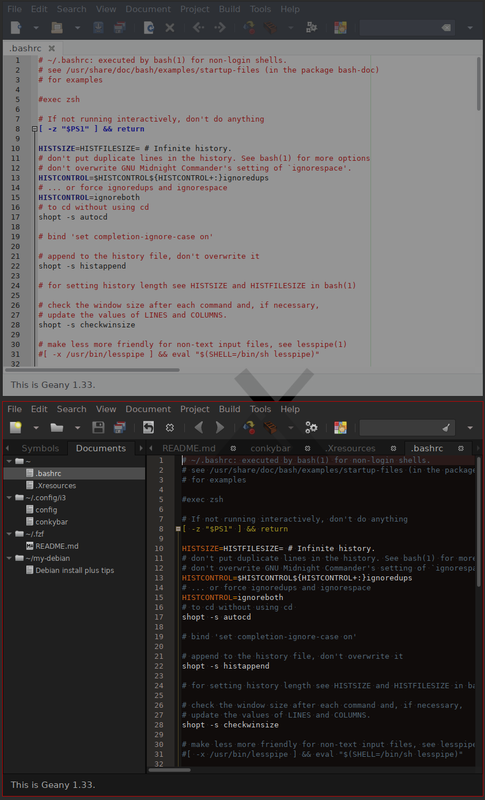Screen dimensions: 485x800
Task: Create a new file in light Geany toolbar
Action: [16, 28]
